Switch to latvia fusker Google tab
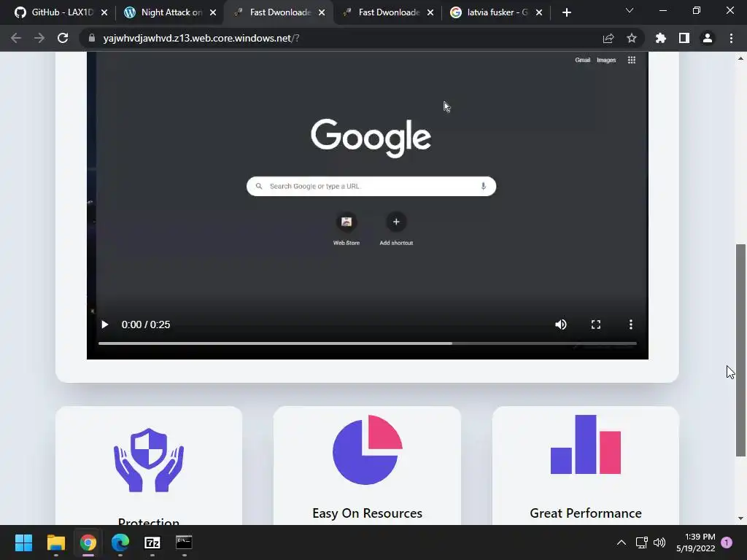This screenshot has width=747, height=560. [x=497, y=12]
